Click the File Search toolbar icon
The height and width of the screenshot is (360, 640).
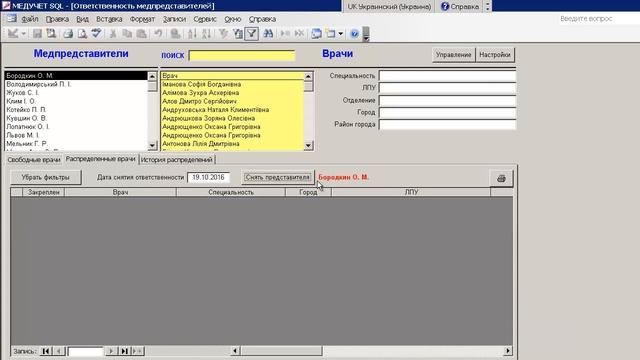[51, 33]
